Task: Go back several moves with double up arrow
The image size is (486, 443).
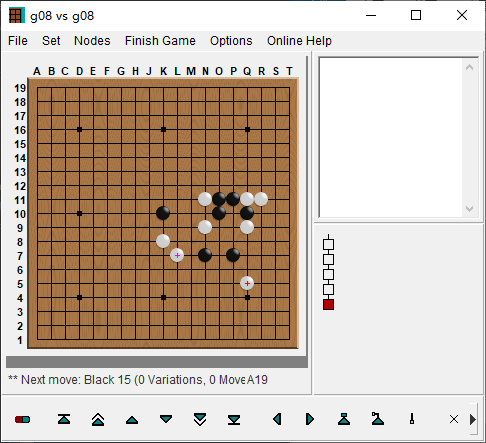Action: (98, 419)
